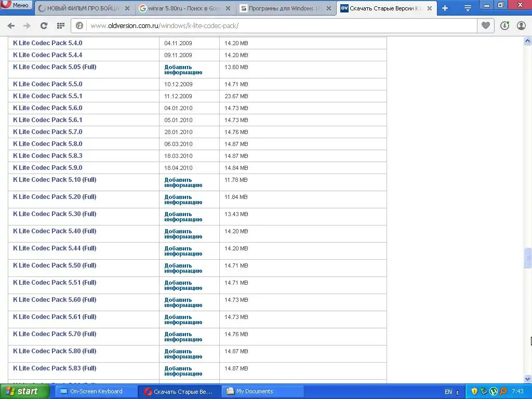Open K Lite Codec Pack 5.8.0 link
The width and height of the screenshot is (532, 399).
pos(47,144)
